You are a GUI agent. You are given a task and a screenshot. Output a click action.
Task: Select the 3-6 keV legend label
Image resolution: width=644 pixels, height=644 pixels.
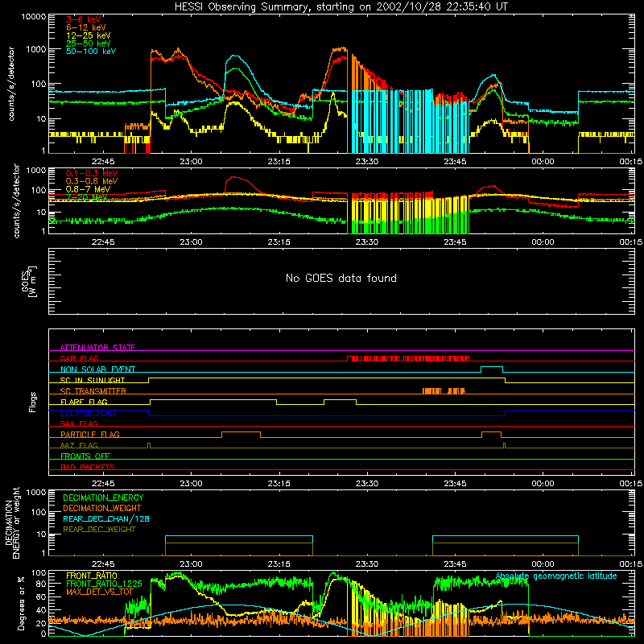pos(84,19)
